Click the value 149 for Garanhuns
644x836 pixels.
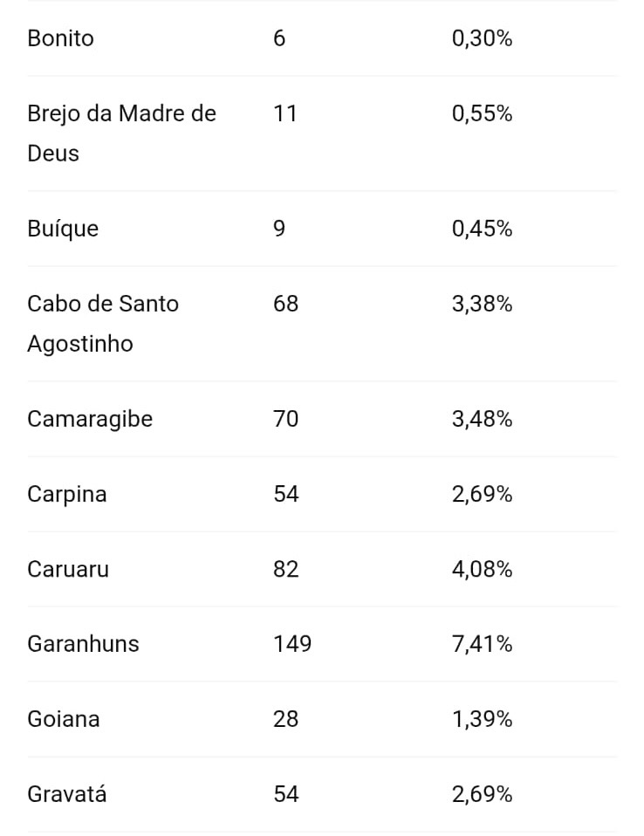292,644
